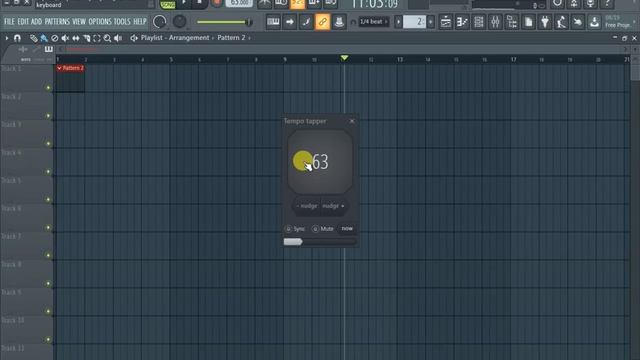Toggle the highlighted link icon in toolbar
Screen dimensions: 640x360
click(x=322, y=22)
